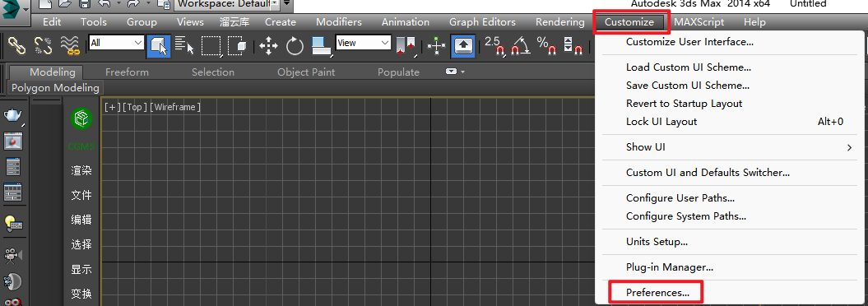
Task: Click the Rectangular Selection Region icon
Action: click(211, 45)
